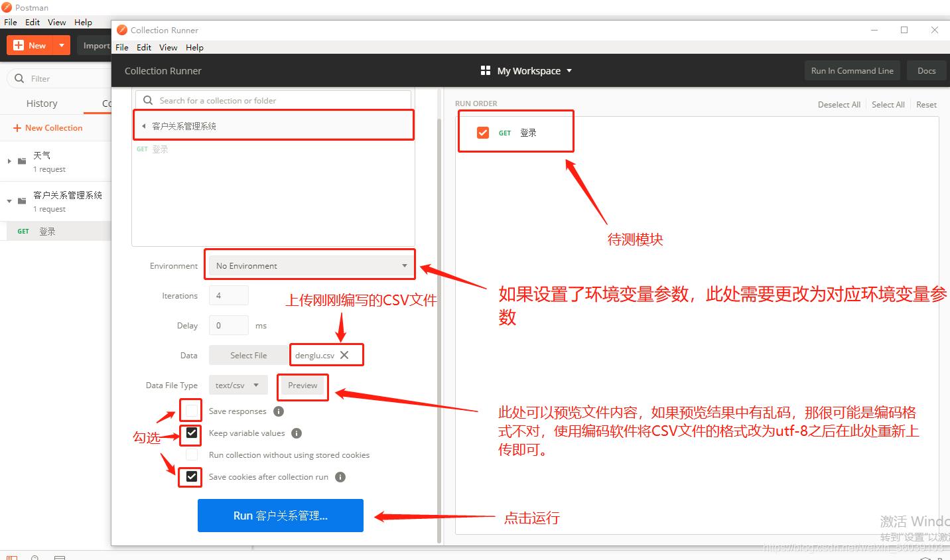The width and height of the screenshot is (950, 560).
Task: Maximize the Collection Runner window
Action: tap(904, 30)
